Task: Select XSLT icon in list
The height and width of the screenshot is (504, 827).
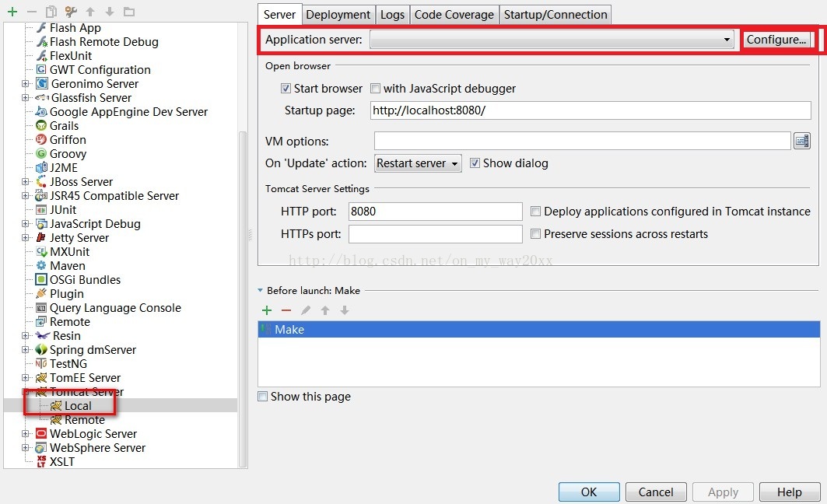Action: pos(41,462)
